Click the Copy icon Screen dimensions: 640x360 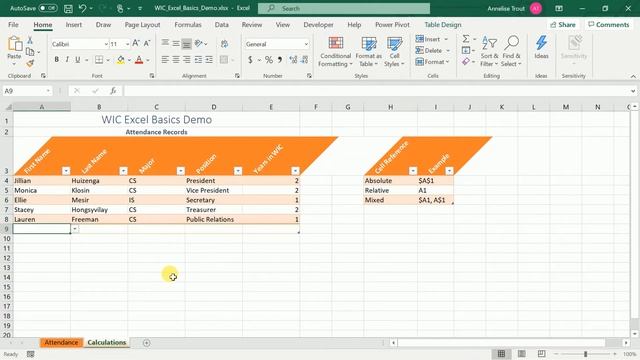point(30,52)
